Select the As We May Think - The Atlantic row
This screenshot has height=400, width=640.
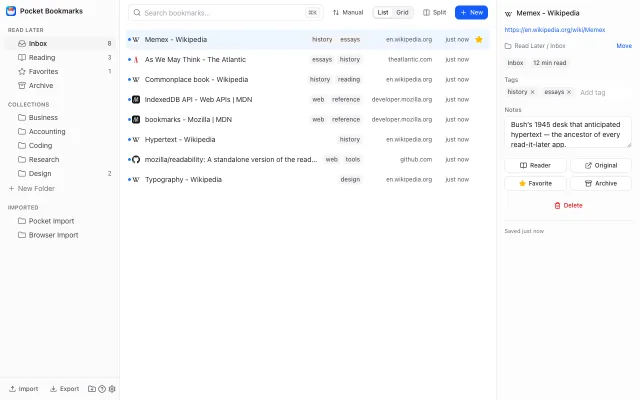307,60
